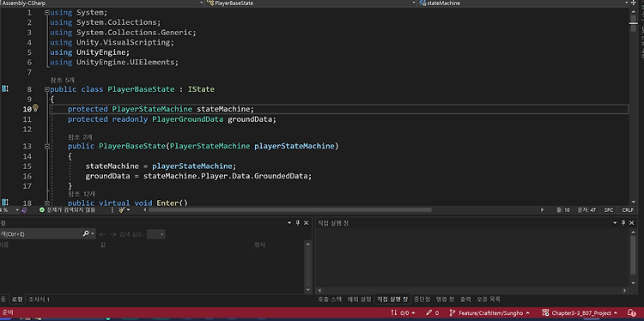The image size is (644, 321).
Task: Click the CRLF line ending indicator
Action: pyautogui.click(x=627, y=209)
